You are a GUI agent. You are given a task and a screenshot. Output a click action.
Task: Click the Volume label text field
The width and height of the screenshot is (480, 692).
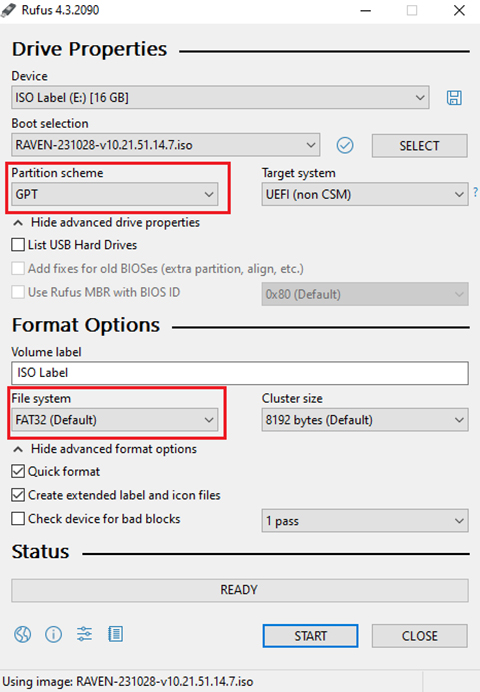click(x=240, y=373)
